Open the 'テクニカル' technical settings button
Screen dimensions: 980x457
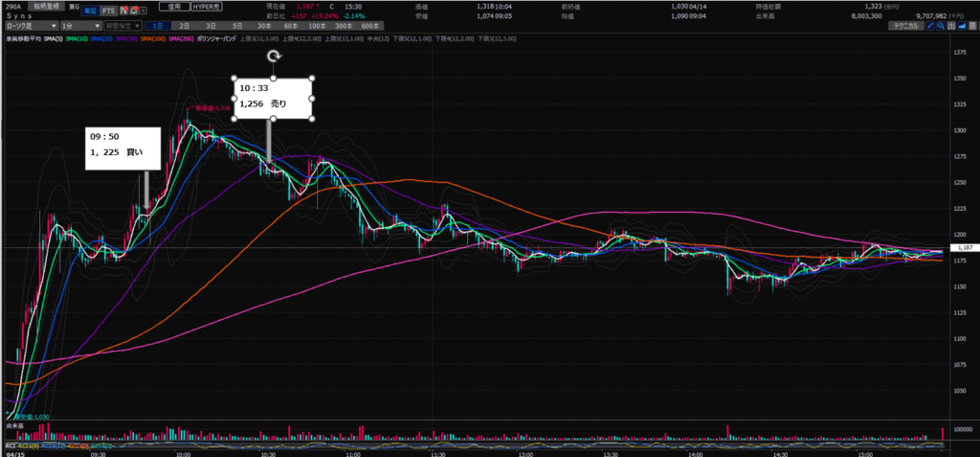point(906,26)
